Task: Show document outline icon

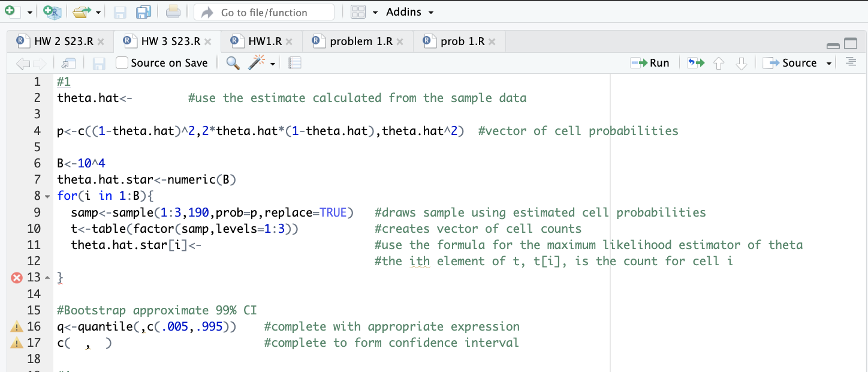Action: pyautogui.click(x=851, y=62)
